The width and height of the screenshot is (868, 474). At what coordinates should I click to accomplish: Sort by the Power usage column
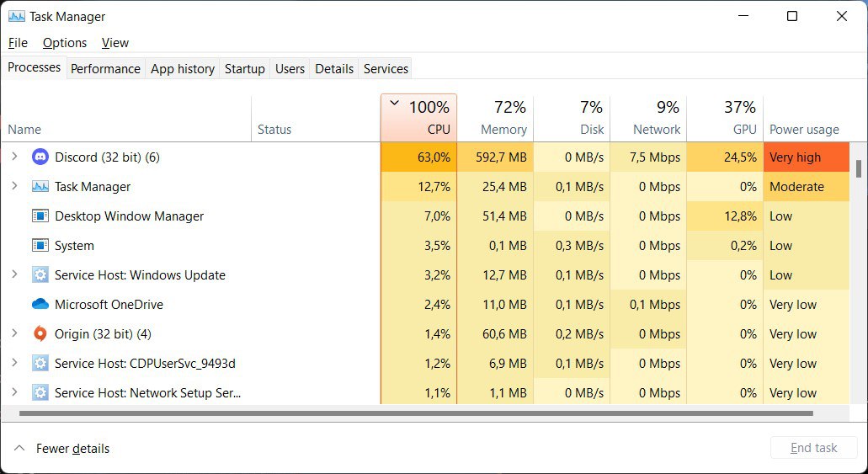pyautogui.click(x=806, y=118)
